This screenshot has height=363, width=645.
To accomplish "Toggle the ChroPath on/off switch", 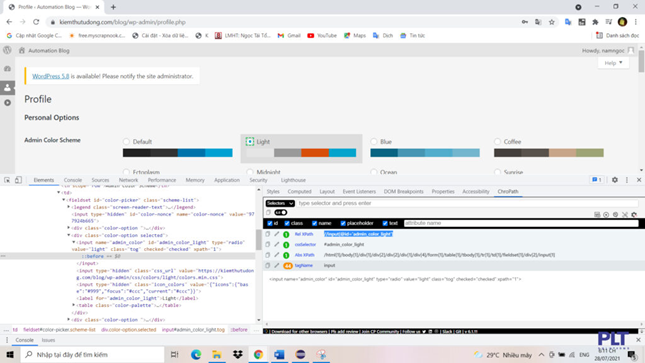I will 281,213.
